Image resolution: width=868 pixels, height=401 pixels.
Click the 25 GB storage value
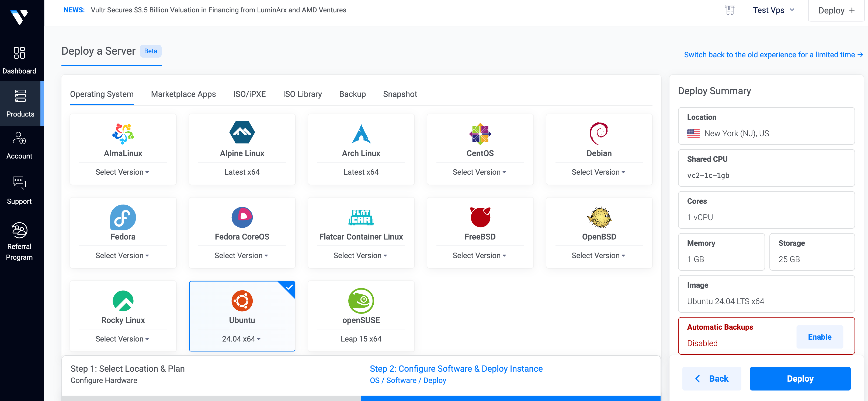pos(789,259)
